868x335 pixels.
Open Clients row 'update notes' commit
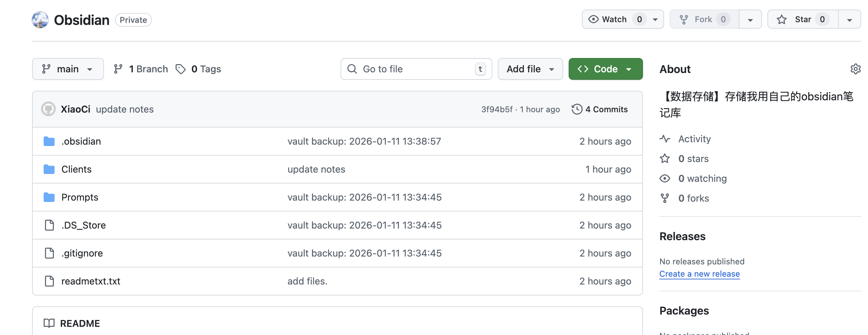tap(316, 169)
